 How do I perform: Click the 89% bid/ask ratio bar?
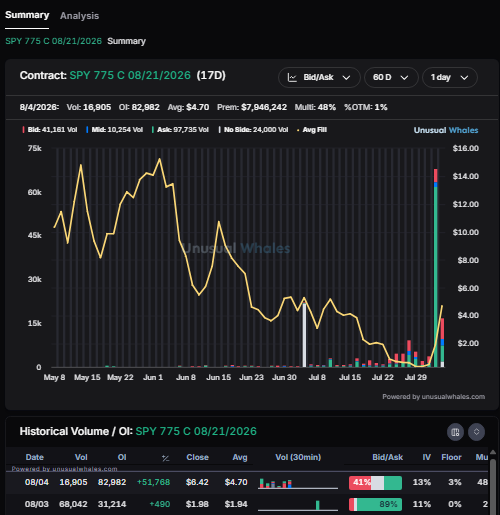tap(375, 504)
